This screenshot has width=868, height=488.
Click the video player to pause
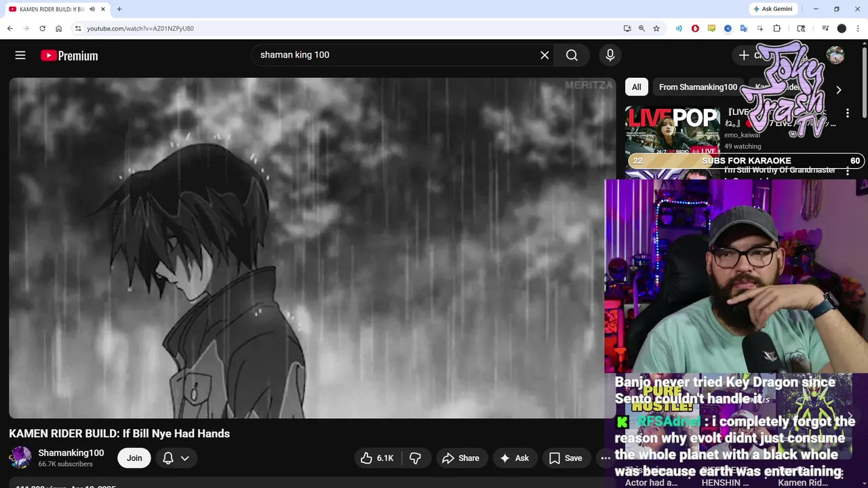(312, 248)
